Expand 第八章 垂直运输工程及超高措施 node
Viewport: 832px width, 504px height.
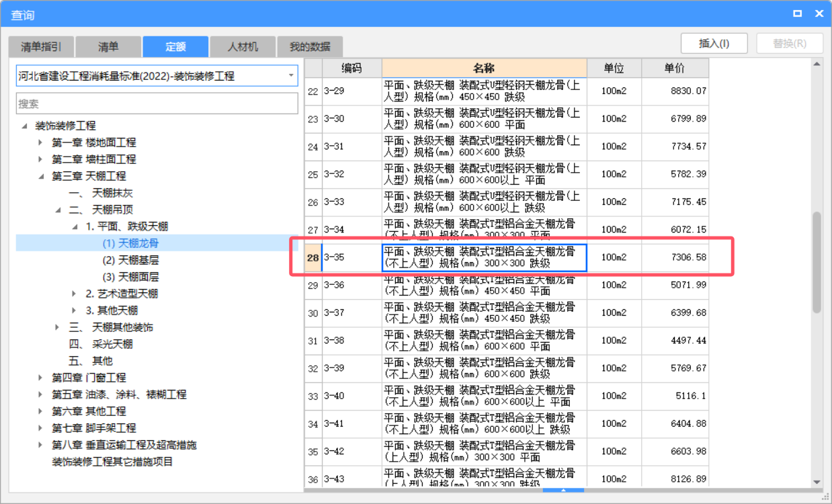[x=41, y=445]
